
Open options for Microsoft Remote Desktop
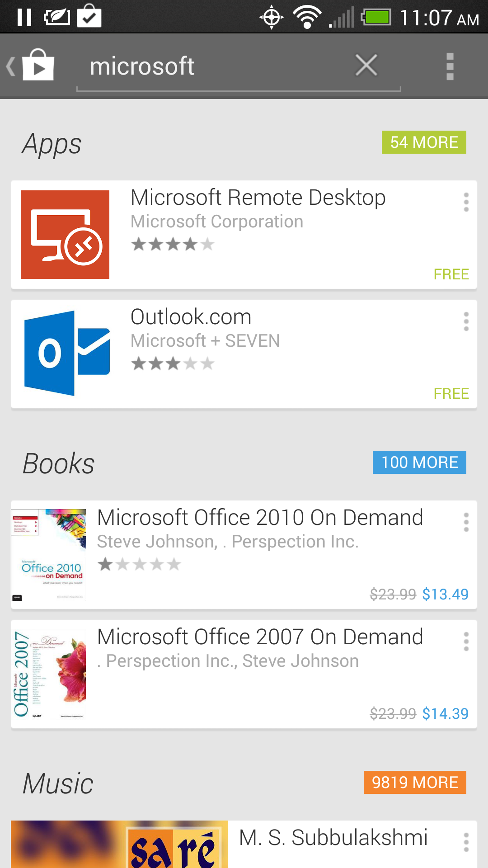coord(466,202)
